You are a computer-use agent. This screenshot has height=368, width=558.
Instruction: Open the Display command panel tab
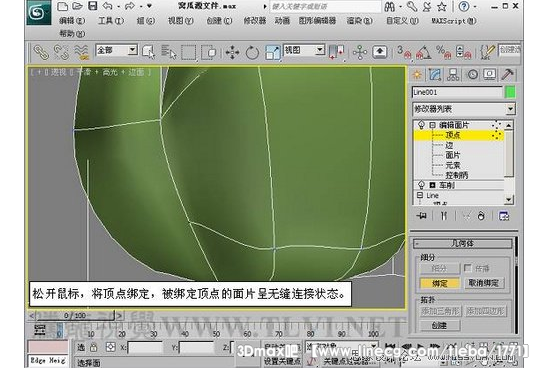pos(490,74)
